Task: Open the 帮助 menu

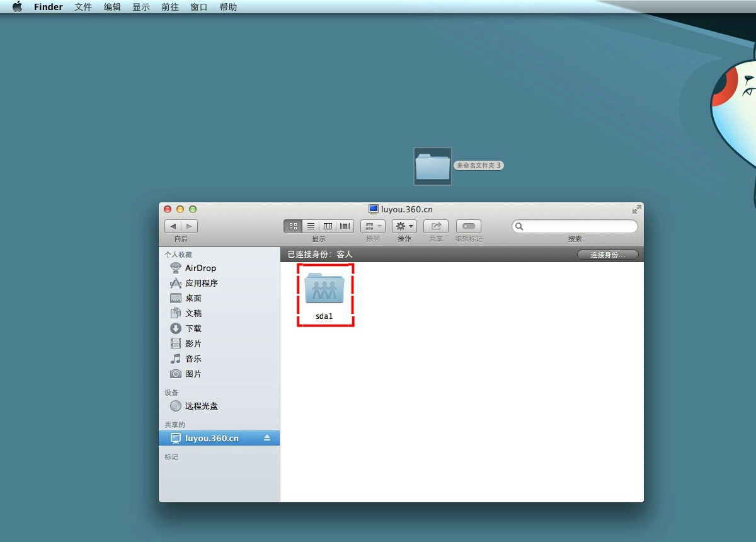Action: coord(228,7)
